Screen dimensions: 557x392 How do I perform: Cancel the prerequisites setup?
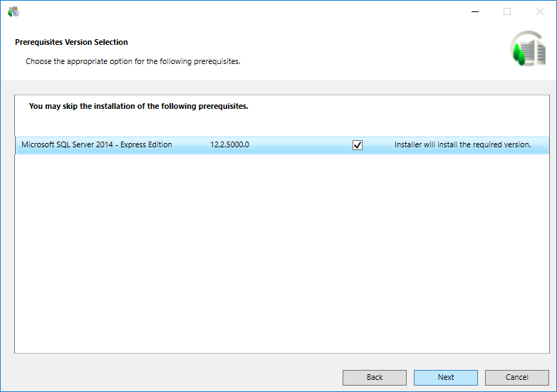click(517, 377)
